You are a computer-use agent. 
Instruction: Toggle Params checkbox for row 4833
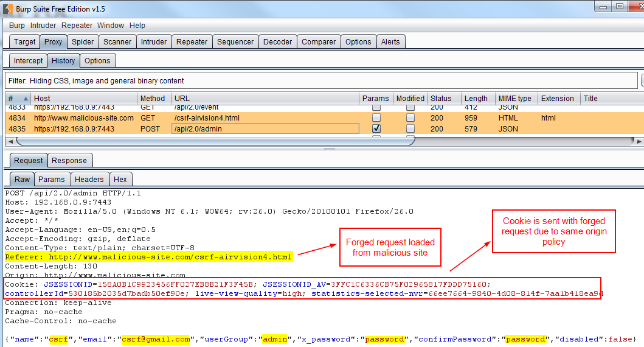(376, 108)
